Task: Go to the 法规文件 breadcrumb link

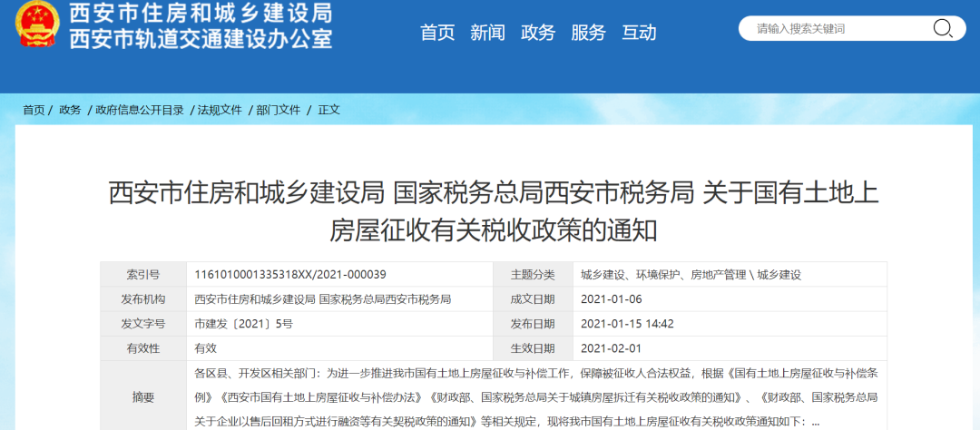Action: pyautogui.click(x=220, y=110)
